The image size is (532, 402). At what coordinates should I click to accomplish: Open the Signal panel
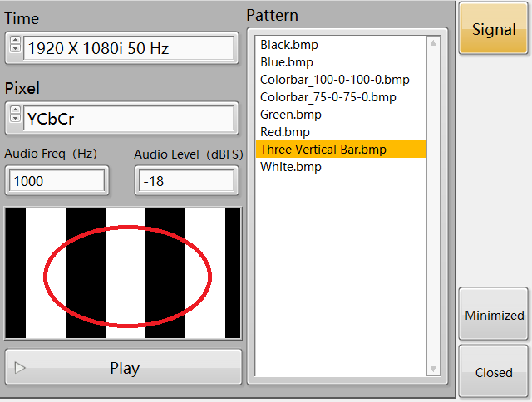pos(494,30)
